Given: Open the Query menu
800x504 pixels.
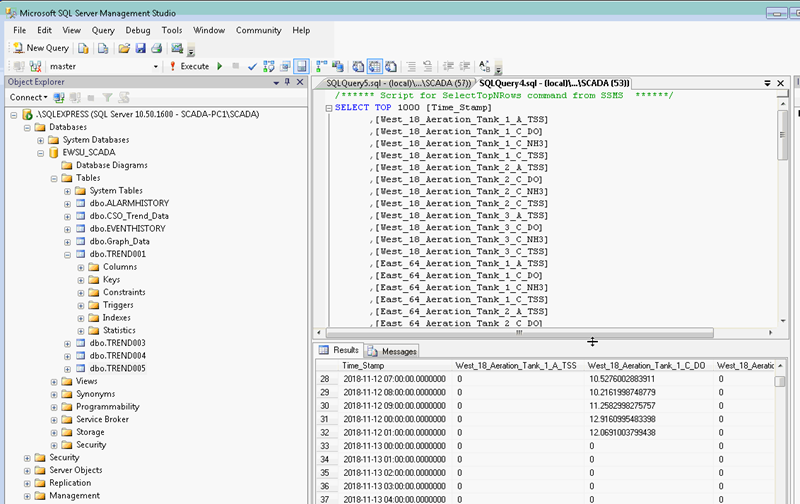Looking at the screenshot, I should tap(103, 31).
